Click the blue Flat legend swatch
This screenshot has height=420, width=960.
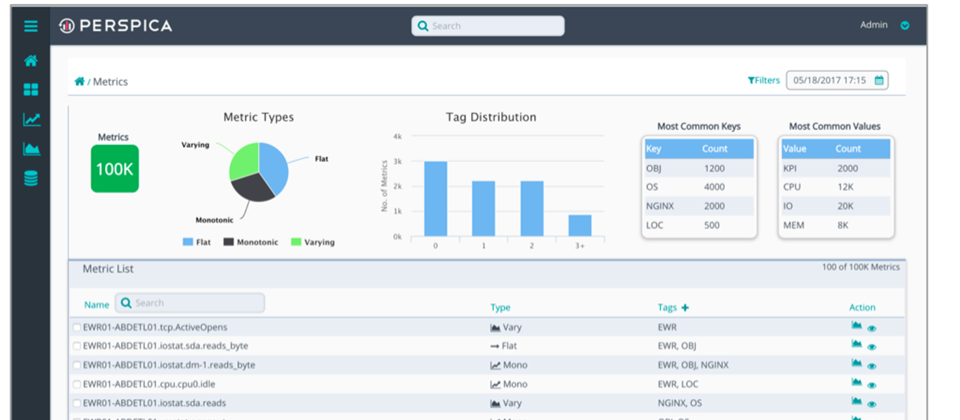point(190,242)
